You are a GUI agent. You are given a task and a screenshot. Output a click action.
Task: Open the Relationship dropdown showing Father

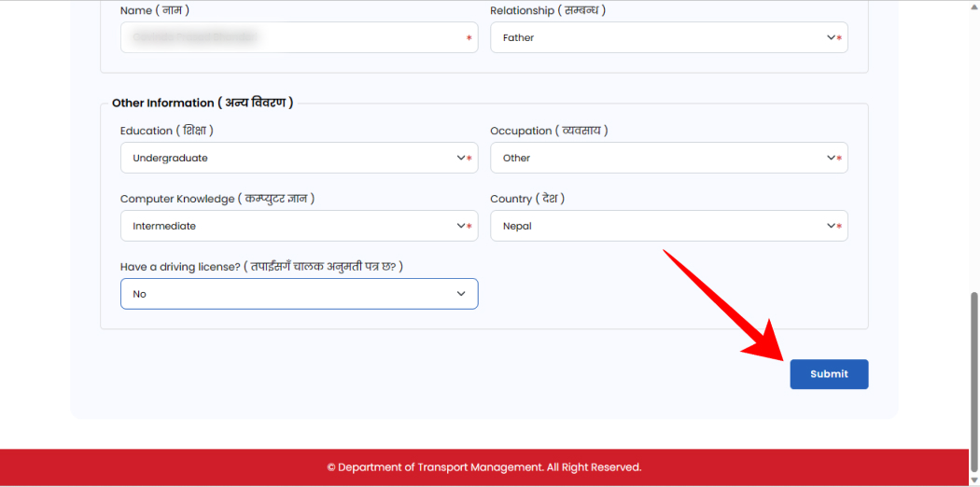pyautogui.click(x=669, y=37)
